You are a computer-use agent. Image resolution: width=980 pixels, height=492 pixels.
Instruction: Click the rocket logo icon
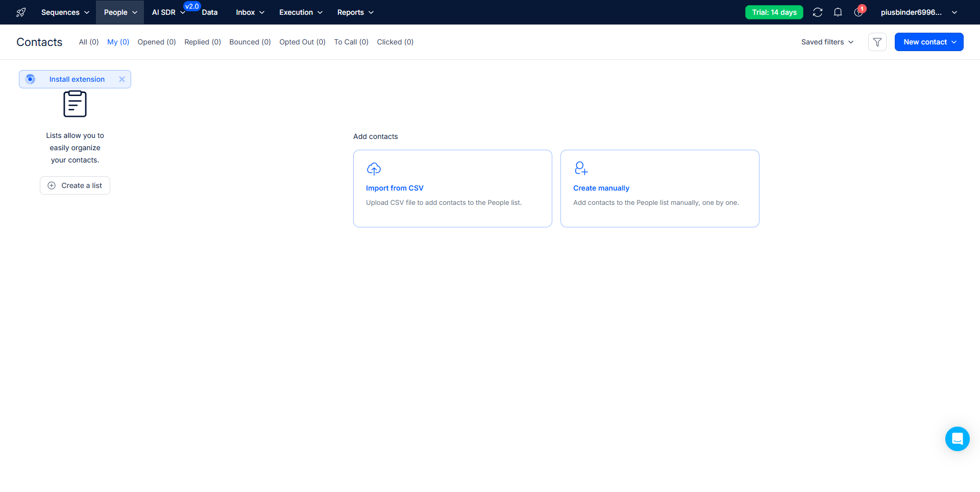(x=21, y=12)
